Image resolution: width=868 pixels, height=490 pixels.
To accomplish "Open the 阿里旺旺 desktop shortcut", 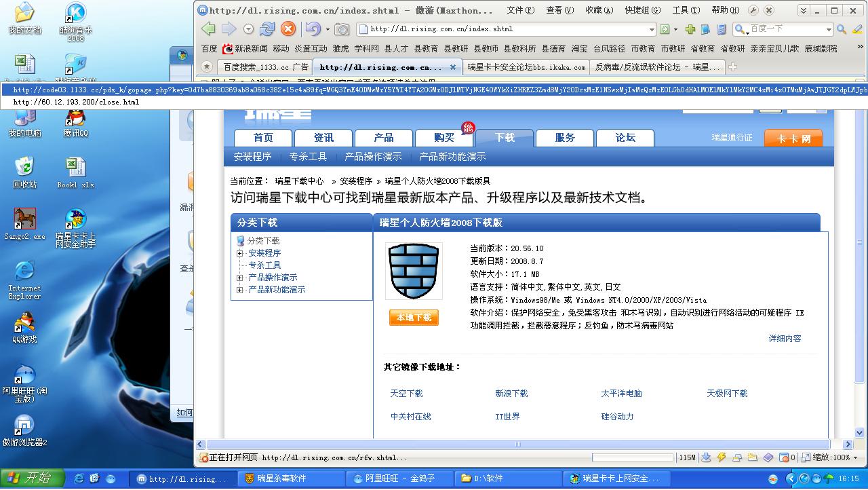I will tap(24, 383).
